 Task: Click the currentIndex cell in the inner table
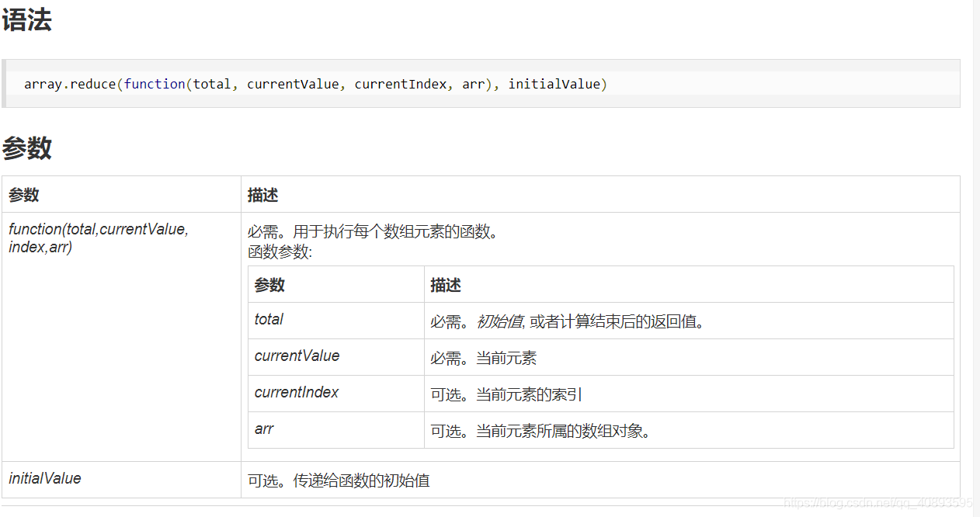click(336, 394)
